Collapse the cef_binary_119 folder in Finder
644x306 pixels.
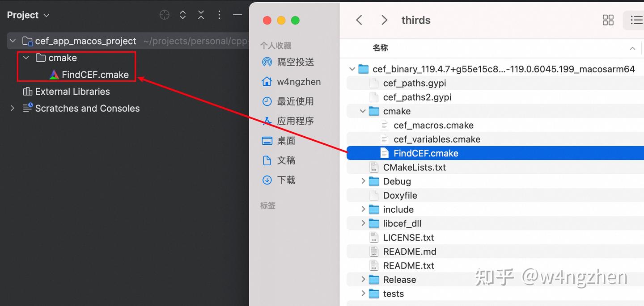click(x=352, y=69)
